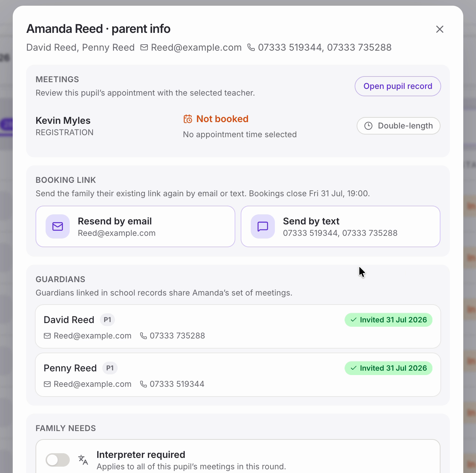Click the chat bubble icon in Send by text
This screenshot has height=473, width=476.
tap(263, 226)
